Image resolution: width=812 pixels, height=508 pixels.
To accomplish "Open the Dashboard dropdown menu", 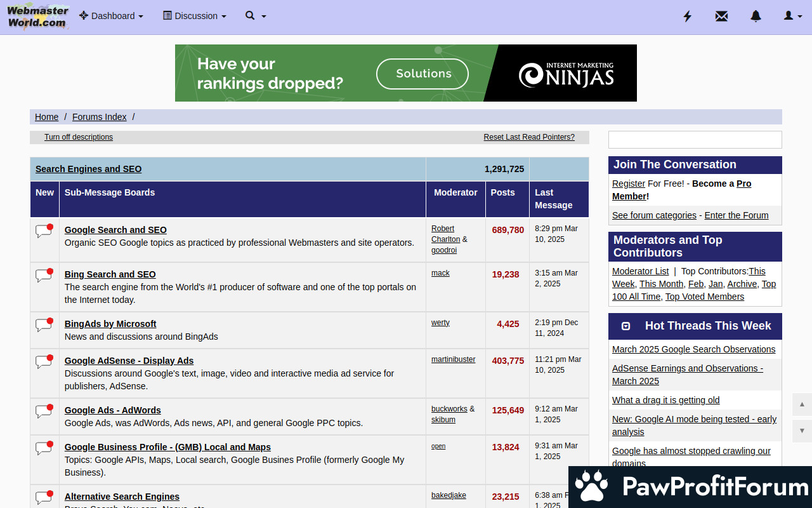I will coord(111,16).
